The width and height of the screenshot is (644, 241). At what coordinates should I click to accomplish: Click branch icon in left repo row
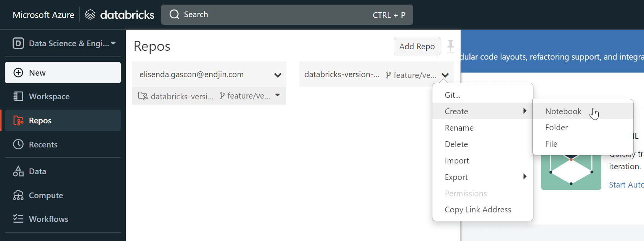tap(222, 96)
